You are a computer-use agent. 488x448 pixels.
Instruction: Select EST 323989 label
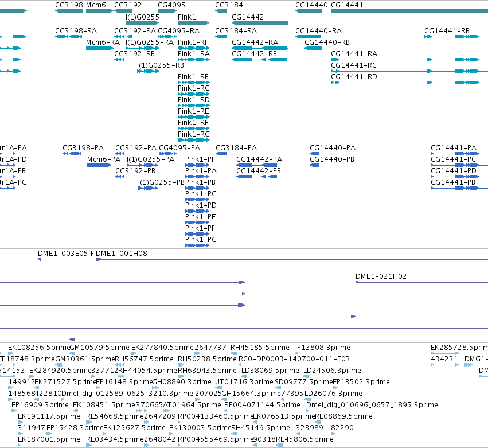309,428
